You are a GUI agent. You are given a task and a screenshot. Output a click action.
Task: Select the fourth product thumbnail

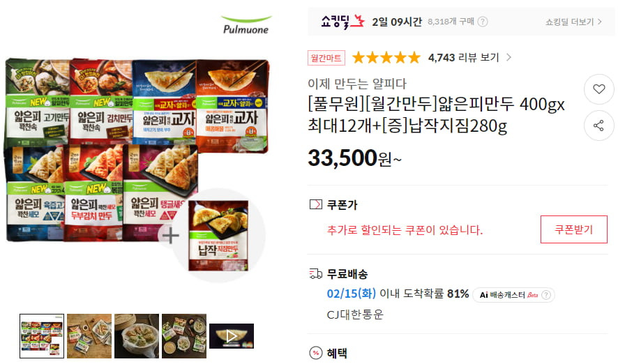tap(184, 336)
